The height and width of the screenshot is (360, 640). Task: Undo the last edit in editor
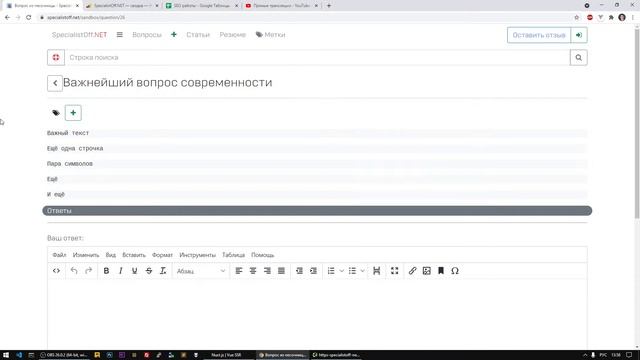(74, 271)
